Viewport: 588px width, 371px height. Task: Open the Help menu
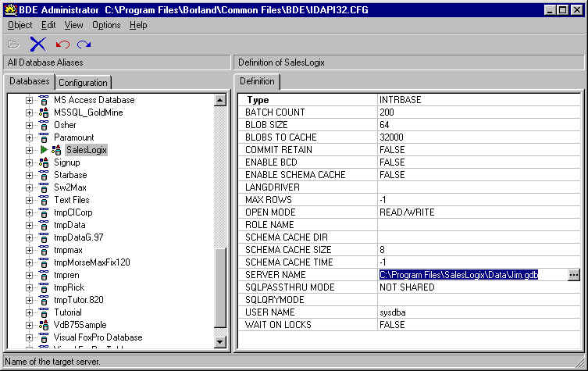pos(138,25)
